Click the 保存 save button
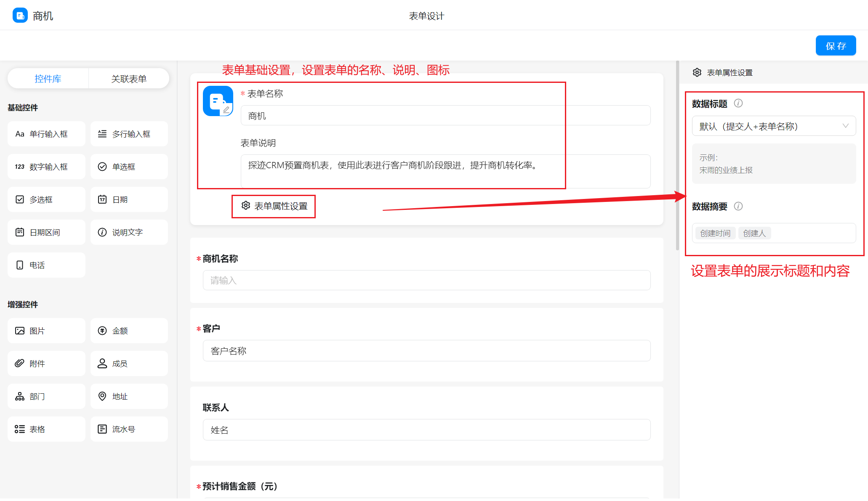This screenshot has height=501, width=868. 835,46
